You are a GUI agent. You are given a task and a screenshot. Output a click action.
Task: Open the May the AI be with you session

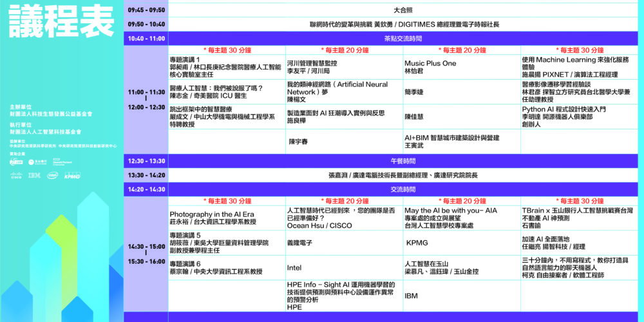(x=451, y=218)
